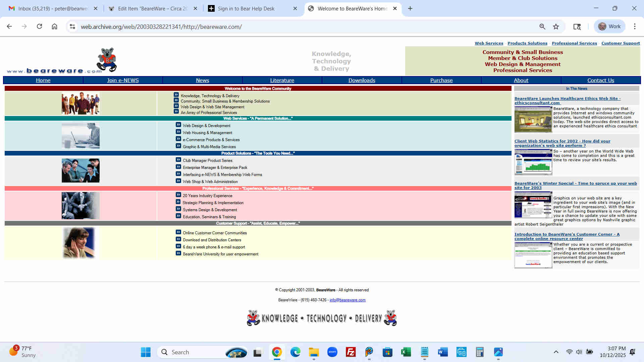
Task: Click the group of people photo
Action: coord(80,103)
